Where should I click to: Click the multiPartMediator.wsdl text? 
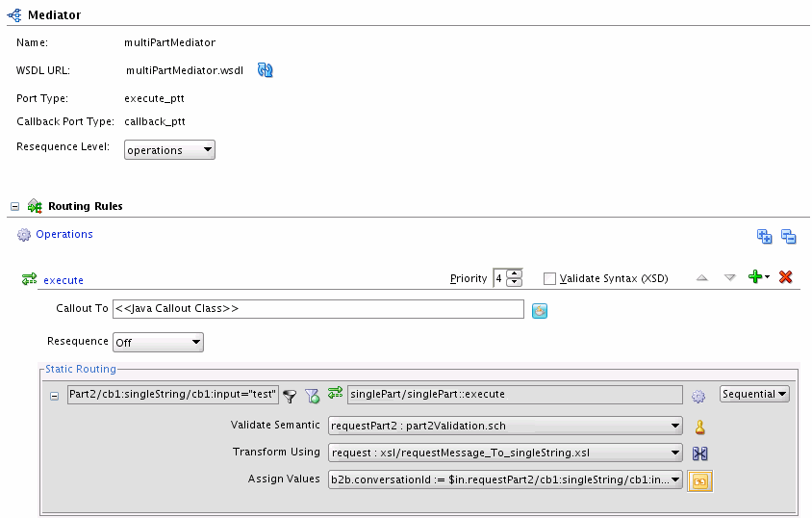[x=185, y=70]
